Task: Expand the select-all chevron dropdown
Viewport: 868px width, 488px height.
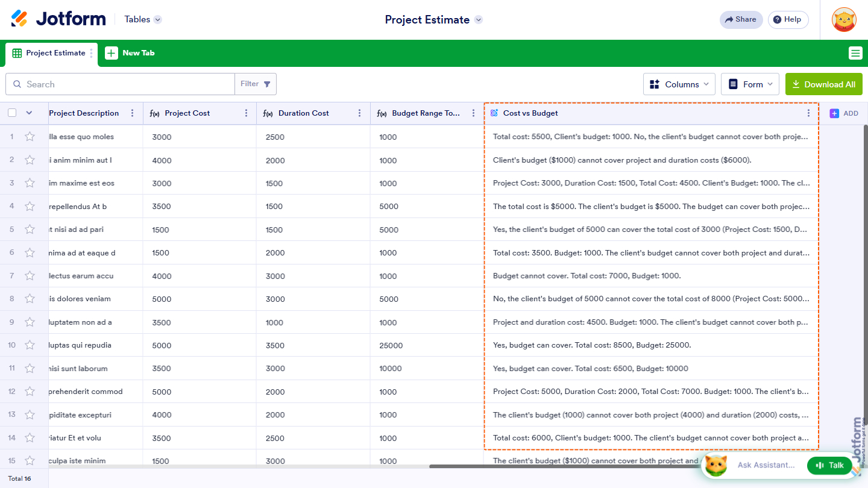Action: pyautogui.click(x=29, y=113)
